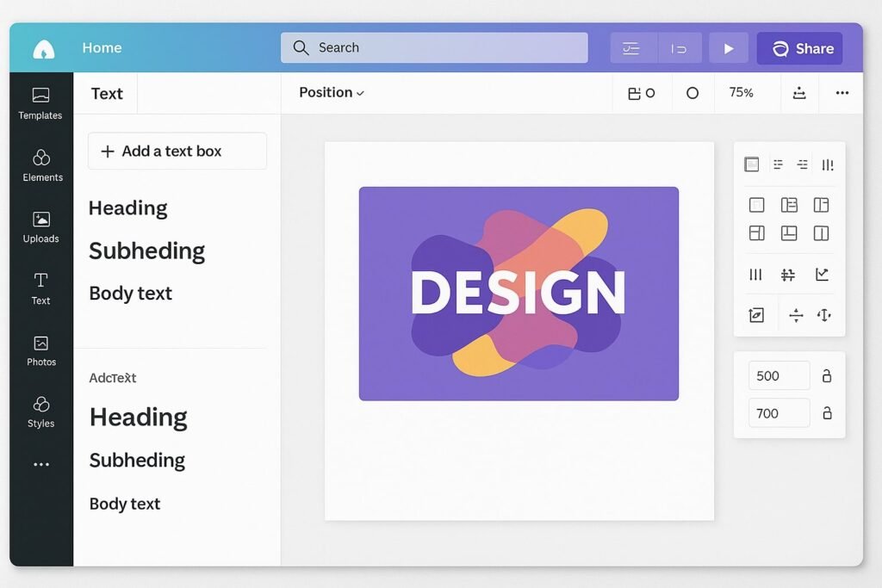
Task: Open the Styles panel
Action: [x=41, y=412]
